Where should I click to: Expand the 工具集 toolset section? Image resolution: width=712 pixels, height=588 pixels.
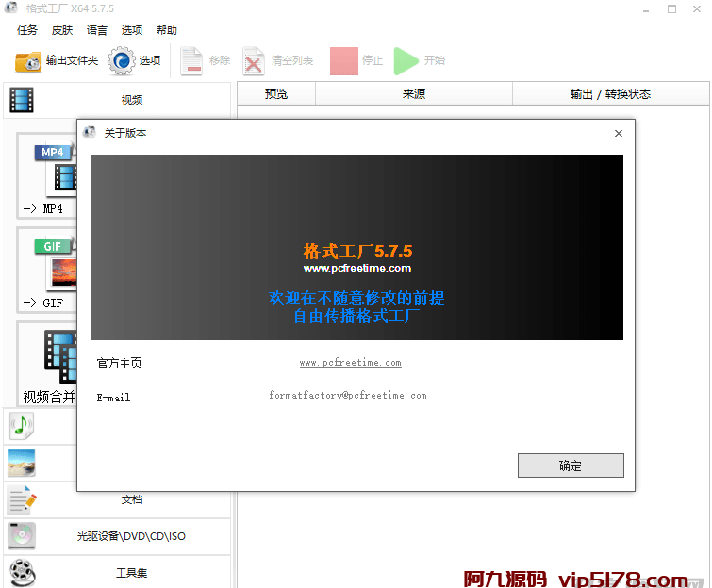pyautogui.click(x=117, y=573)
